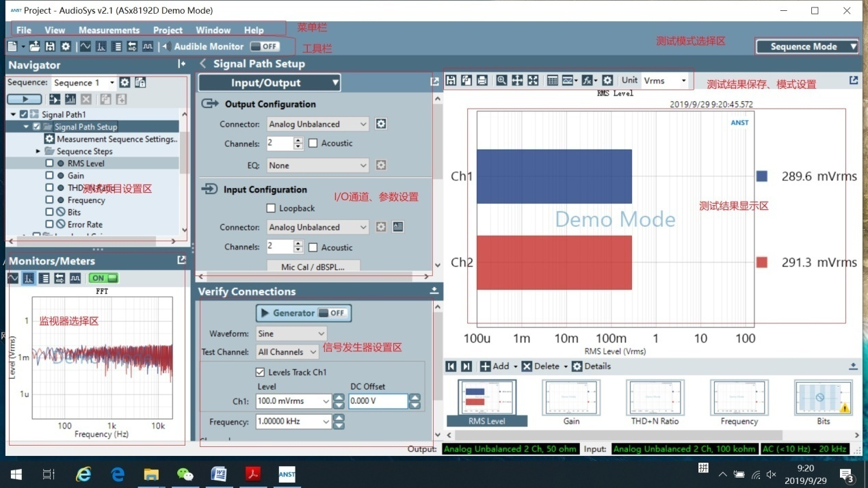
Task: Open the fx derived results menu
Action: 590,80
